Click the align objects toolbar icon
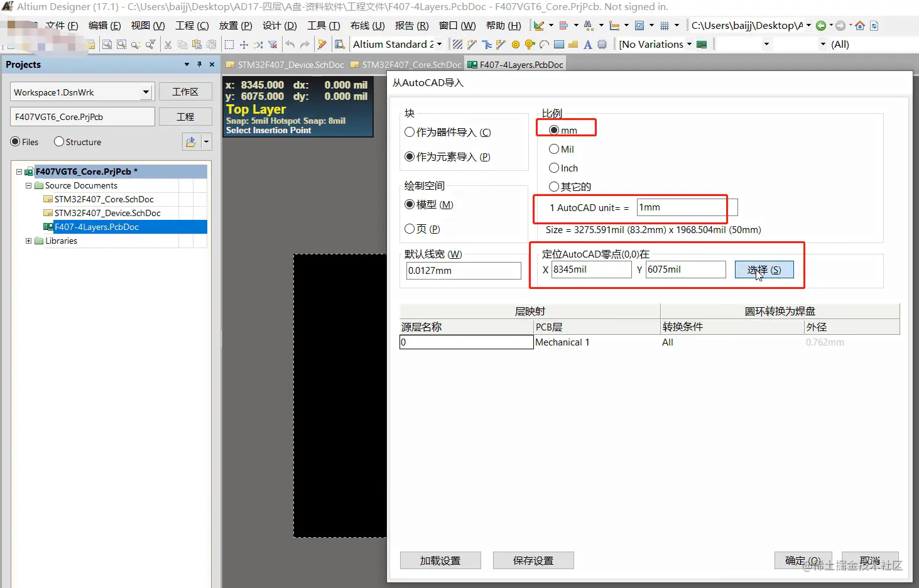This screenshot has height=588, width=919. coord(563,26)
